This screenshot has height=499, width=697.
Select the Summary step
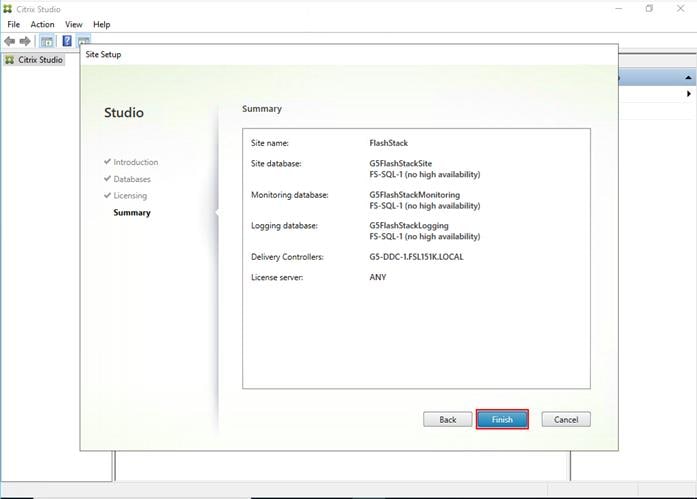pos(132,212)
